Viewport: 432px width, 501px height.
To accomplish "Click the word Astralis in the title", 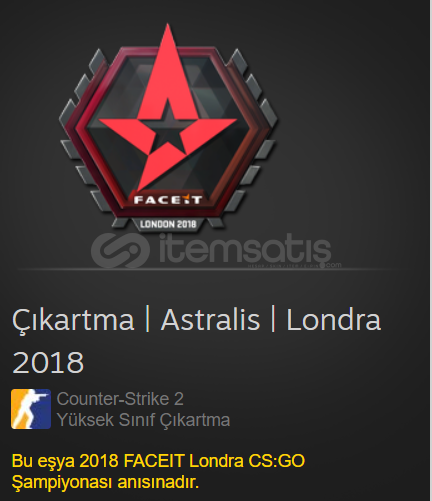I will (x=210, y=320).
